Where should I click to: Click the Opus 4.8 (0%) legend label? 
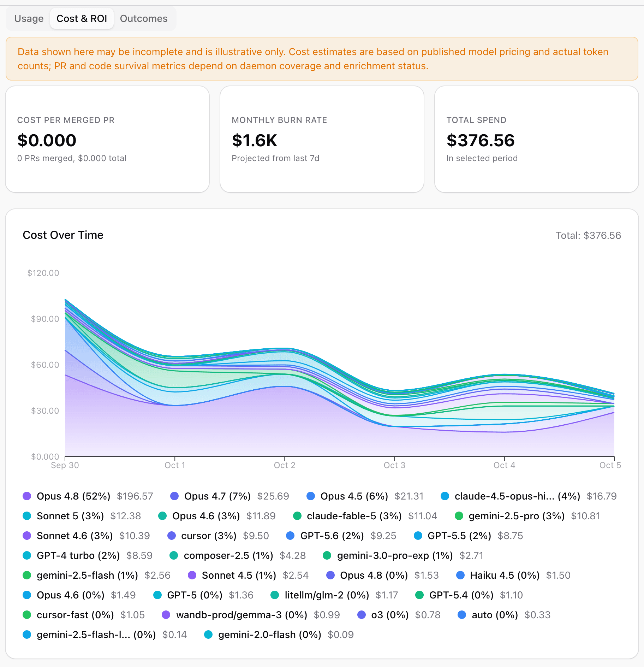pos(374,575)
